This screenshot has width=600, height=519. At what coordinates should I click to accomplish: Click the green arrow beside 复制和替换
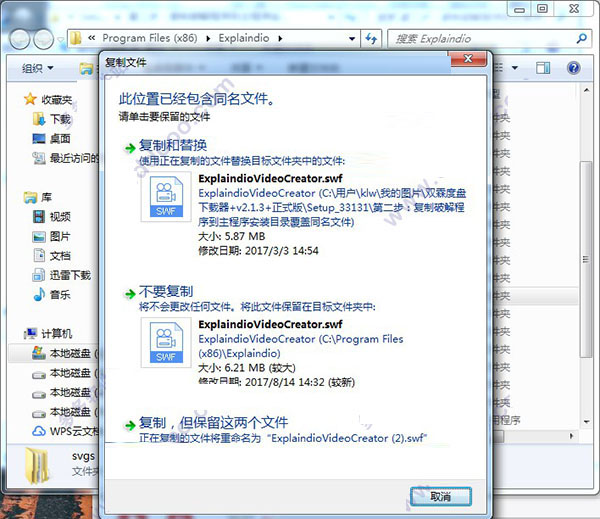click(130, 148)
